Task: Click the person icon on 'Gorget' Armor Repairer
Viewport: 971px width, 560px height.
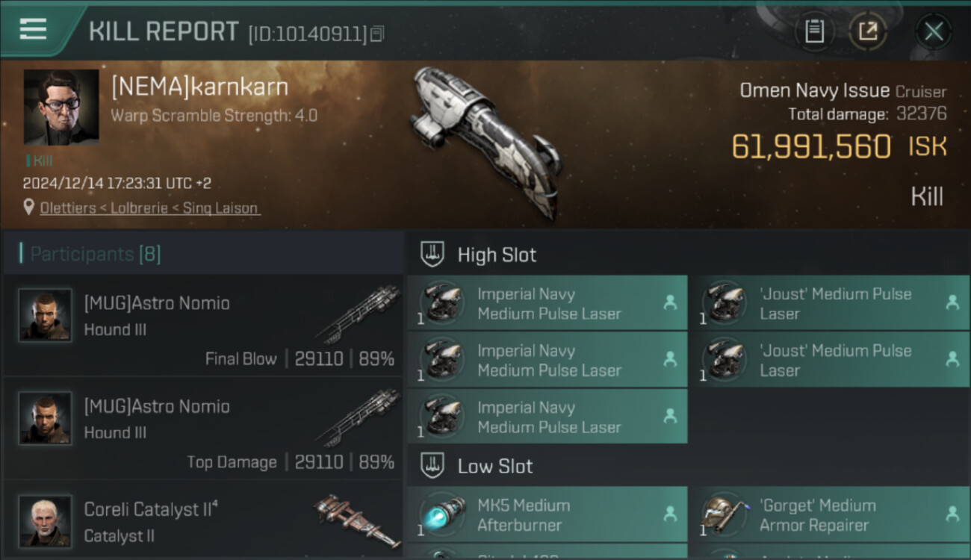Action: [x=952, y=514]
